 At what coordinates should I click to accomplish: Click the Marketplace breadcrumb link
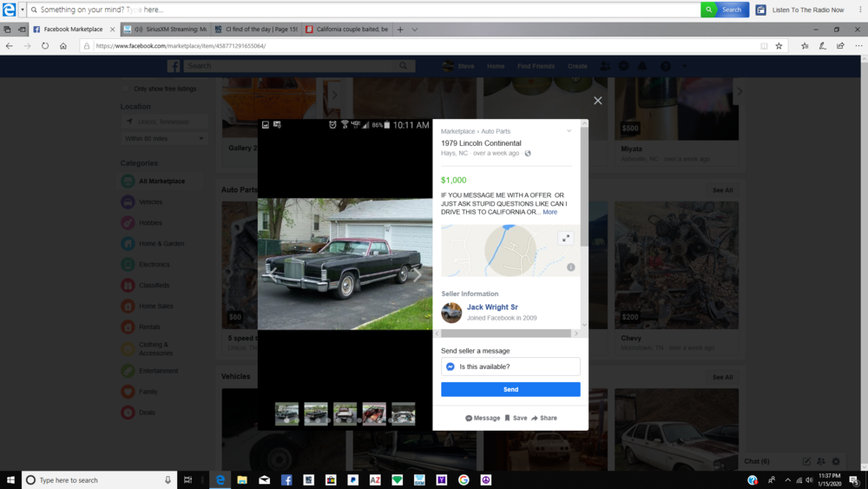pos(457,131)
